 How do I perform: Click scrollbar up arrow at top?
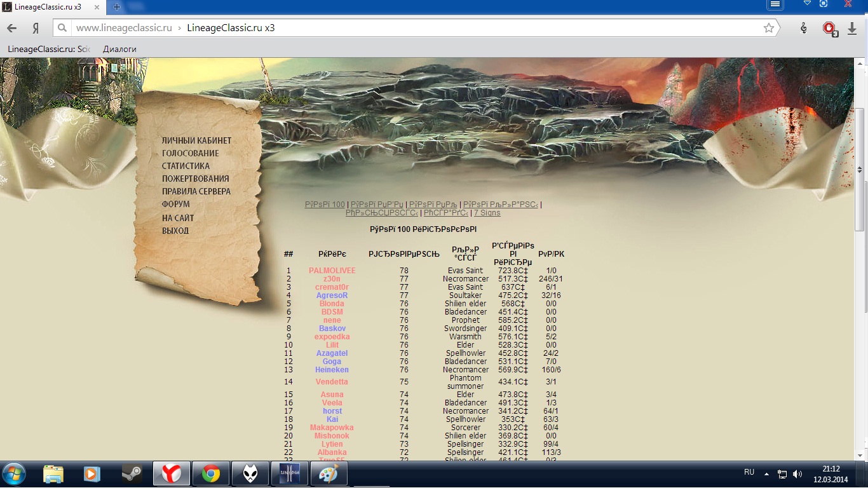point(860,63)
